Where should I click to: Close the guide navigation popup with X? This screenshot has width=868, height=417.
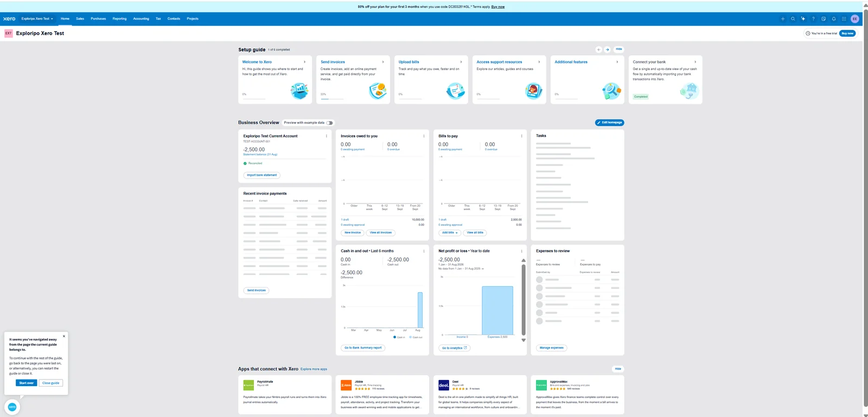64,336
